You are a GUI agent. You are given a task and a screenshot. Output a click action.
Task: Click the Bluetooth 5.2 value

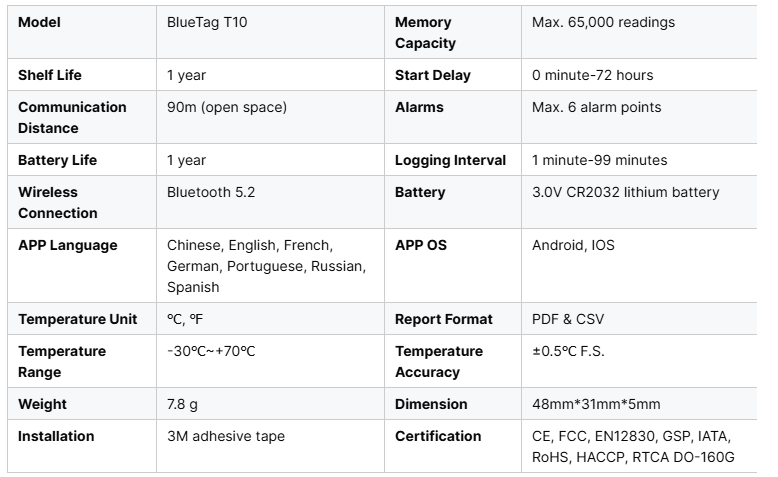[211, 192]
